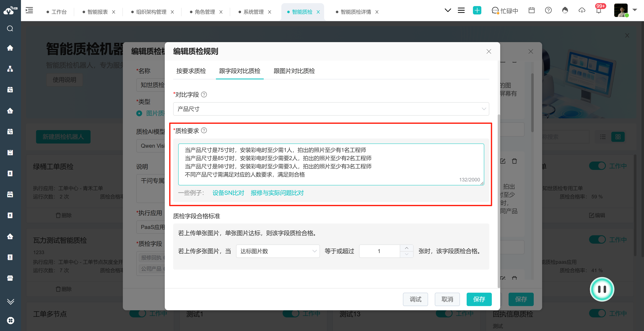Viewport: 644px width, 331px height.
Task: Open the 系统管理 tab
Action: (253, 12)
